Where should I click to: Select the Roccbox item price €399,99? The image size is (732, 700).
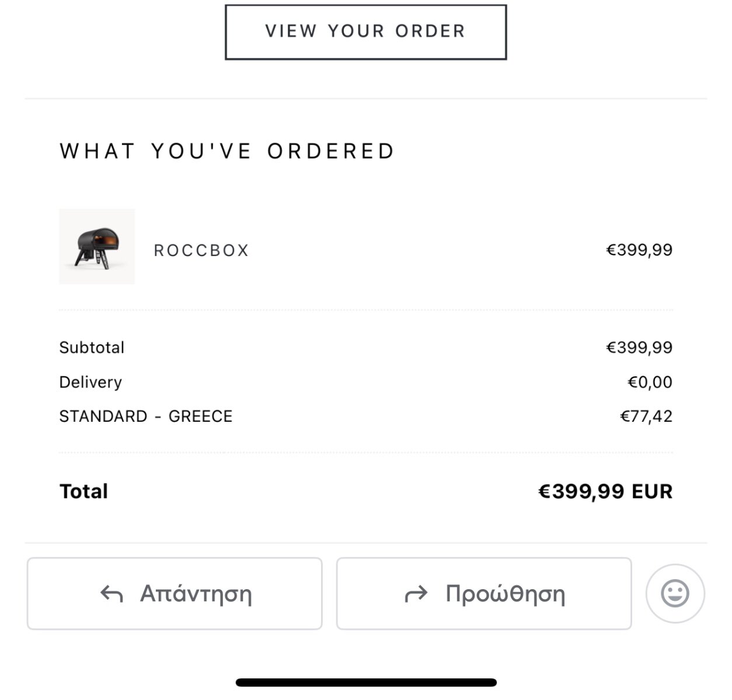click(x=639, y=250)
